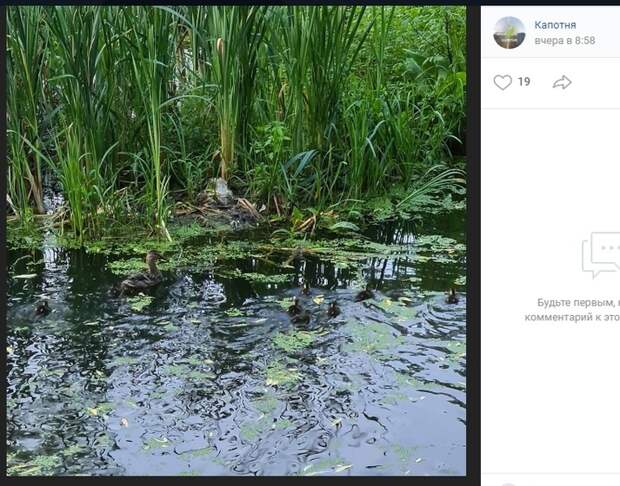This screenshot has height=486, width=620.
Task: Click the partially visible avatar at panel bottom
Action: click(509, 484)
